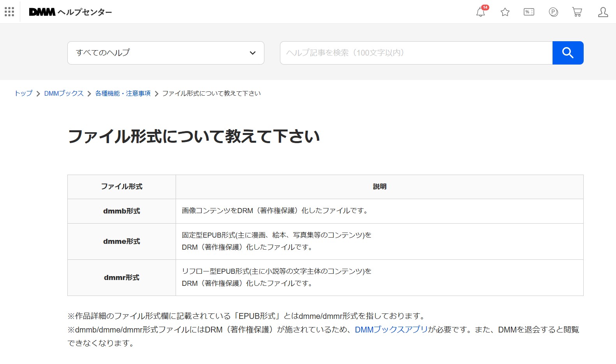Focus the ヘルプ記事を検索 search field
The height and width of the screenshot is (364, 616).
point(416,53)
